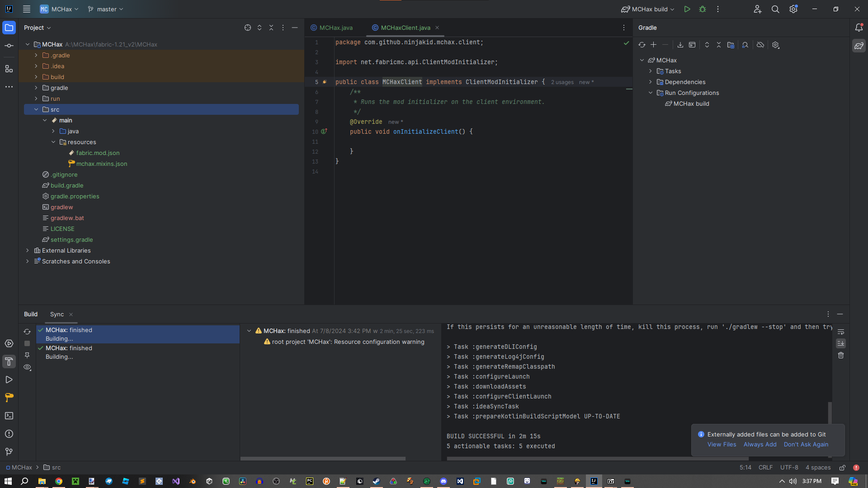Screen dimensions: 868x488
Task: Collapse the src folder
Action: (x=36, y=109)
